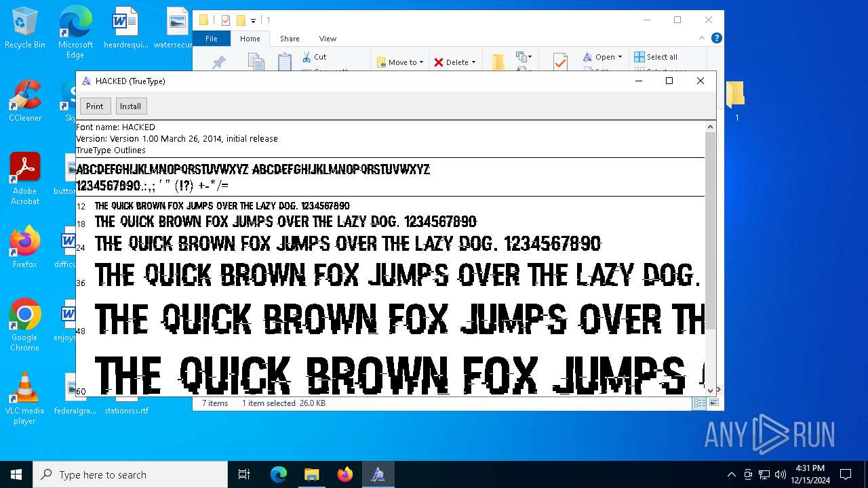
Task: Click Select all in Explorer ribbon
Action: (x=656, y=57)
